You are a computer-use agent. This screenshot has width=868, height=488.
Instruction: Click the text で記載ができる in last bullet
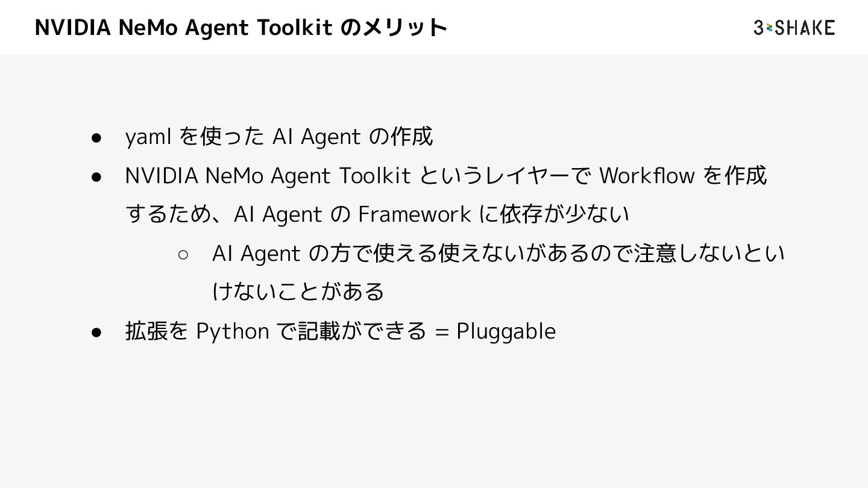click(x=351, y=332)
